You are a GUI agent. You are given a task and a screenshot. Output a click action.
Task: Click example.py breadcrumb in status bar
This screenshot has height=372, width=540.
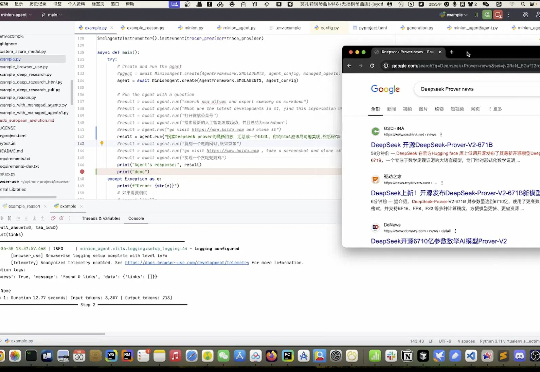coord(19,341)
